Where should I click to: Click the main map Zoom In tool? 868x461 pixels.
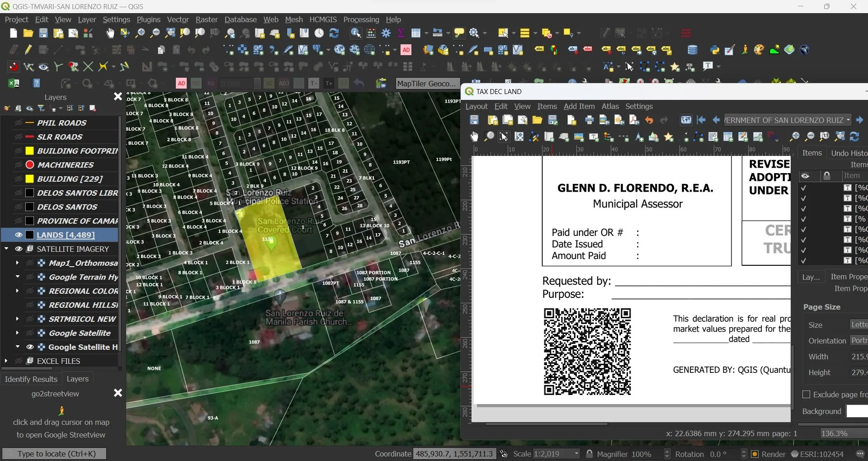click(140, 33)
